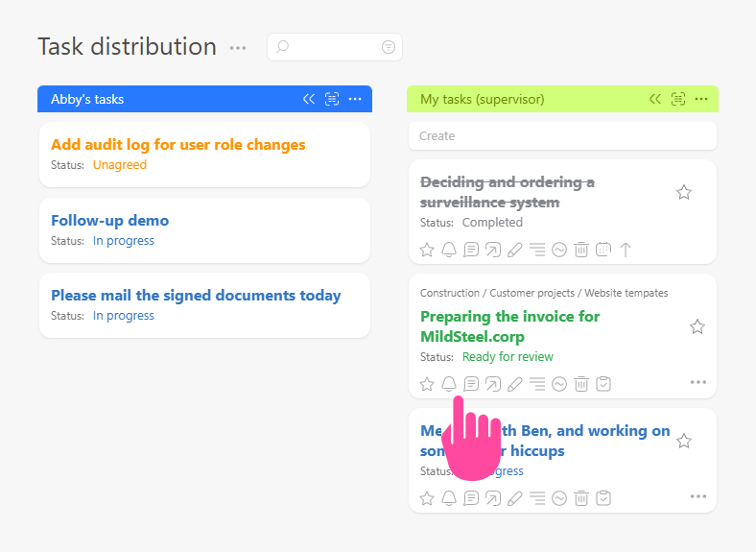Click calendar icon on surveillance system task
Viewport: 756px width, 552px height.
[x=603, y=250]
